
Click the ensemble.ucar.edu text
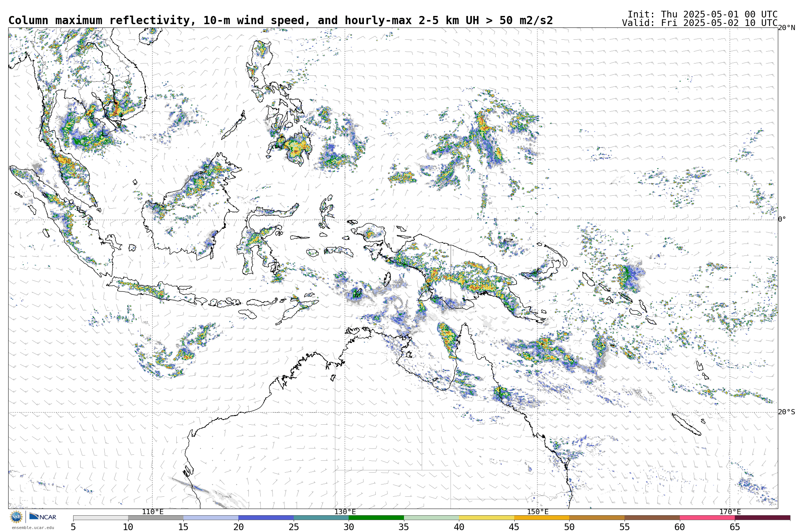pyautogui.click(x=33, y=528)
